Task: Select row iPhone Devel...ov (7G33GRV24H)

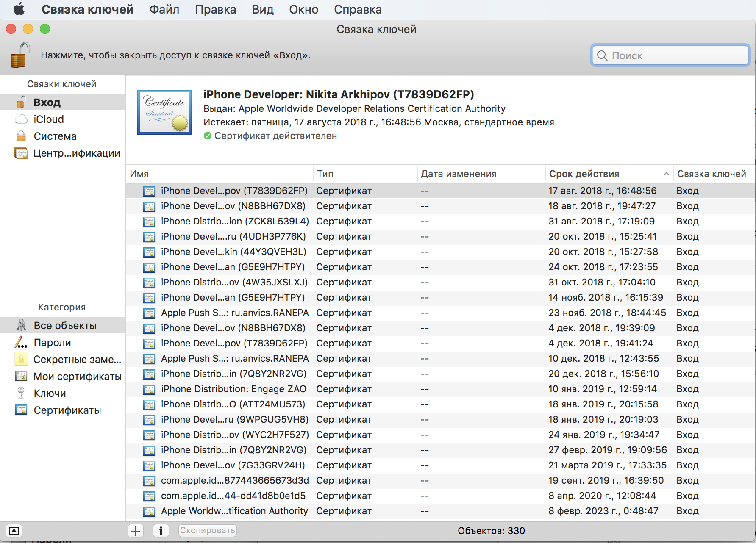Action: (x=441, y=465)
